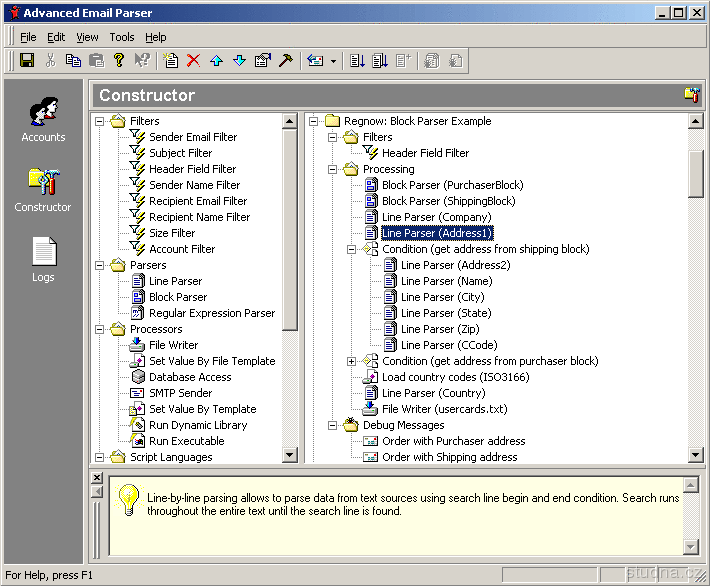
Task: Close the description pane with its small X
Action: (x=97, y=478)
